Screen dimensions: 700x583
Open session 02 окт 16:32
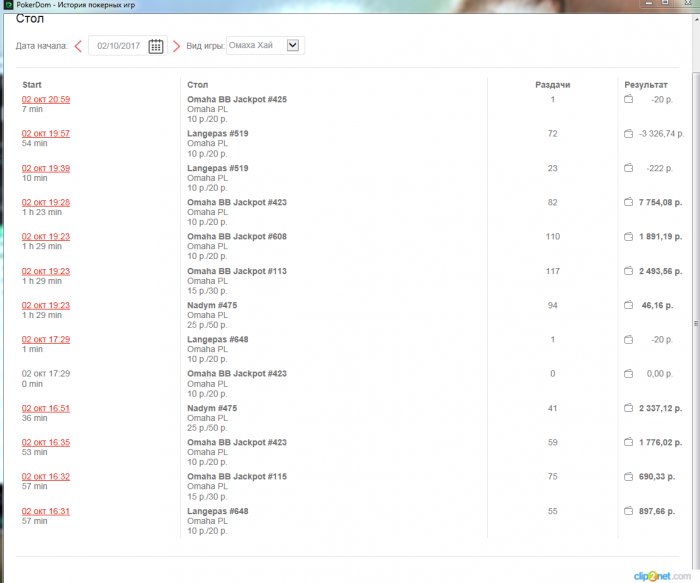pos(46,476)
